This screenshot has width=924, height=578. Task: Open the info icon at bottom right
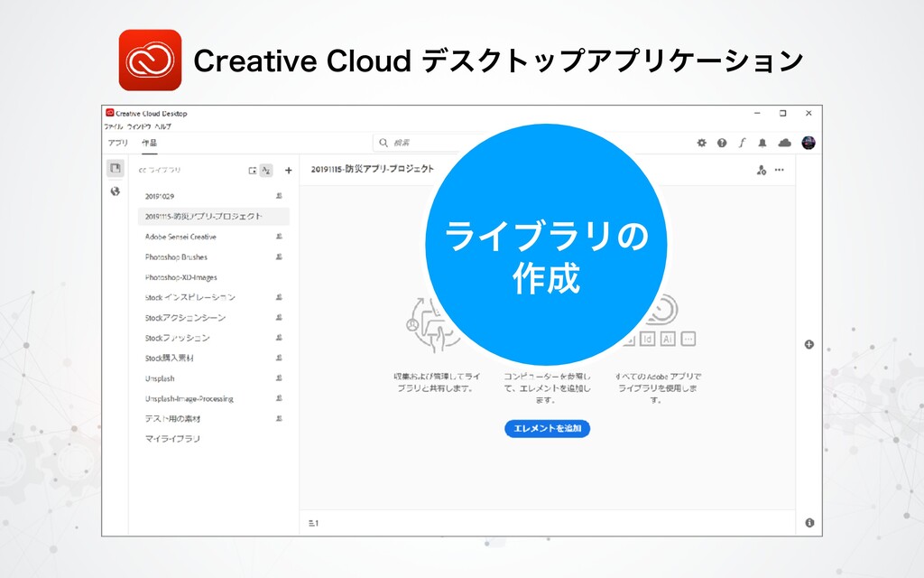point(809,523)
